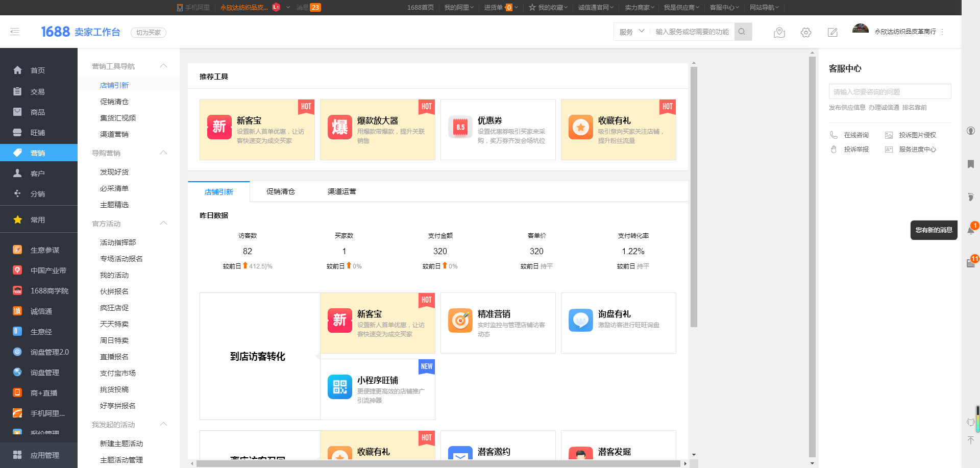Switch to the 渠道运营 tab
980x468 pixels.
341,191
